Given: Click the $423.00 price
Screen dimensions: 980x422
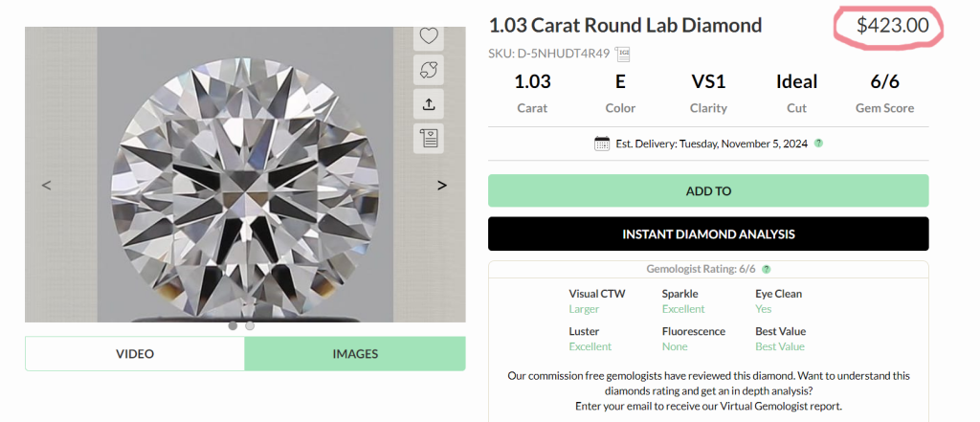Looking at the screenshot, I should click(892, 26).
